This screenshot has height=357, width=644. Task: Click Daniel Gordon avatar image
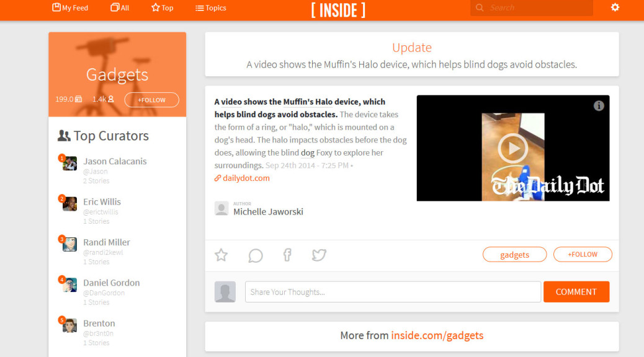[x=69, y=284]
